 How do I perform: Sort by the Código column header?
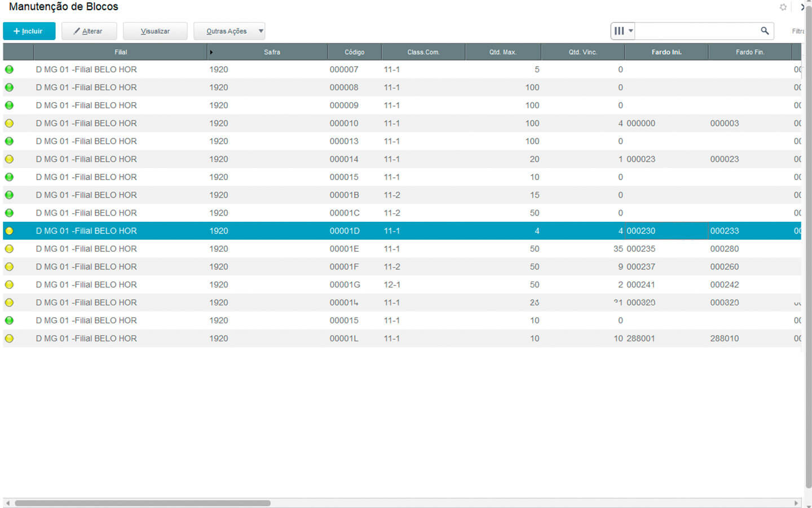click(354, 52)
